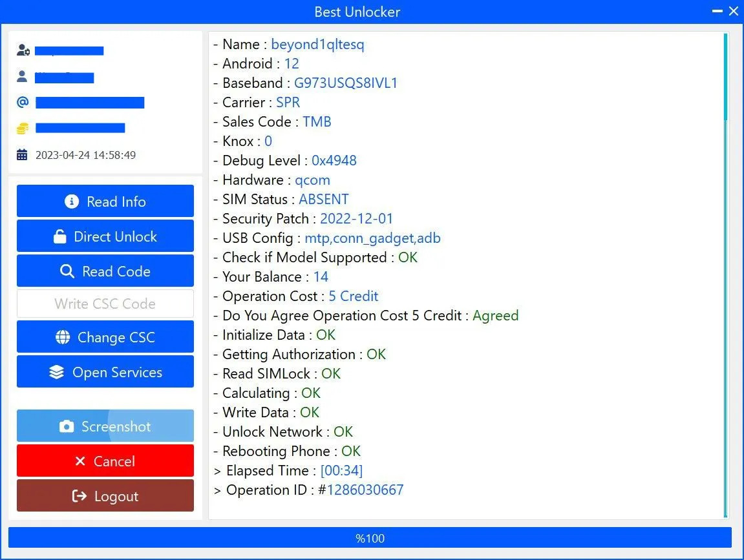744x560 pixels.
Task: Click operation ID 1286030667
Action: point(365,490)
